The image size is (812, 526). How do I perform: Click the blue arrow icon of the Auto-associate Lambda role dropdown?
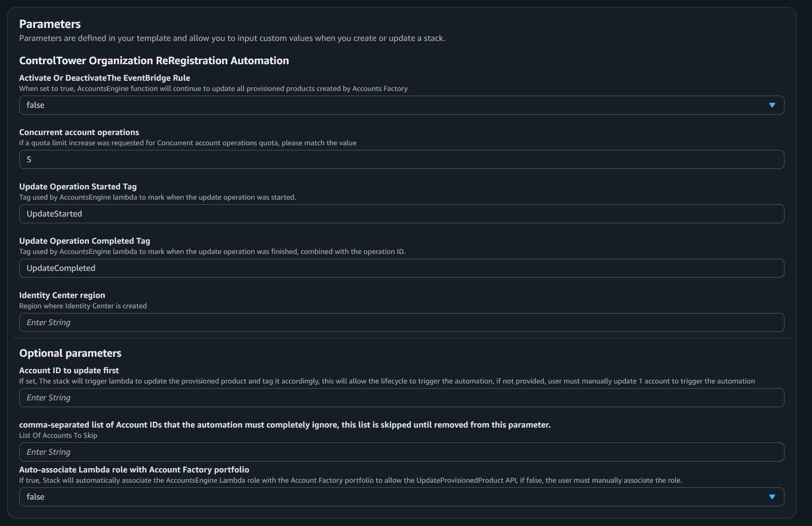pos(772,497)
